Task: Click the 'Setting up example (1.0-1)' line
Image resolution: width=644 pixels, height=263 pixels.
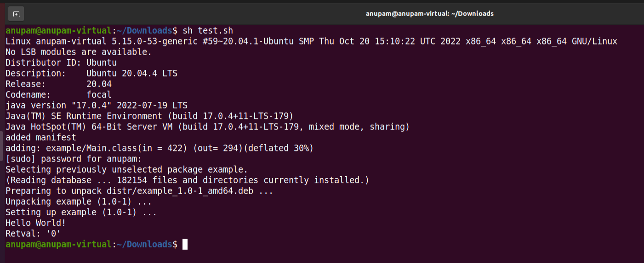Action: point(81,213)
